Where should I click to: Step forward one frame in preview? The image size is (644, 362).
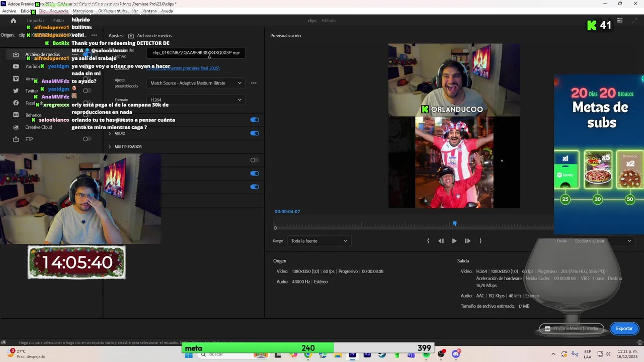(467, 241)
